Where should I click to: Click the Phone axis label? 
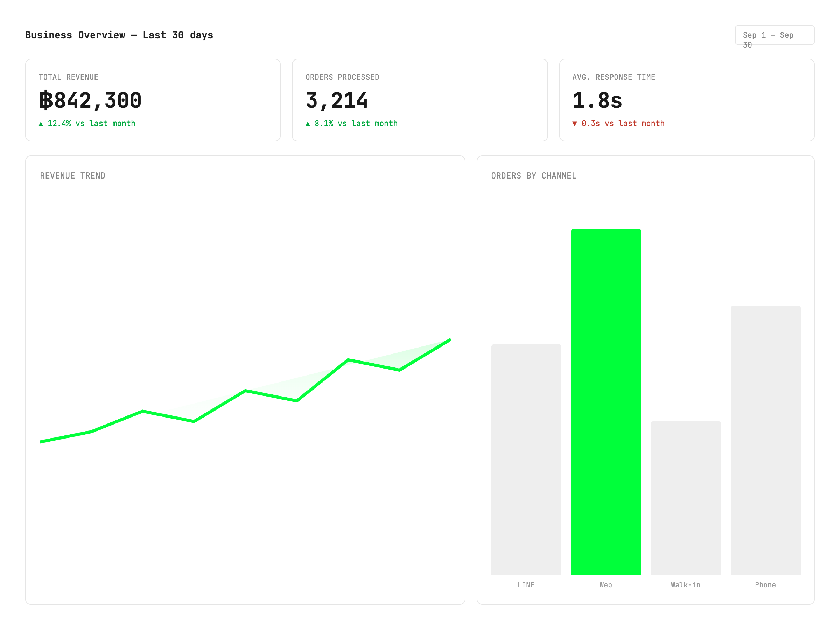(x=765, y=585)
